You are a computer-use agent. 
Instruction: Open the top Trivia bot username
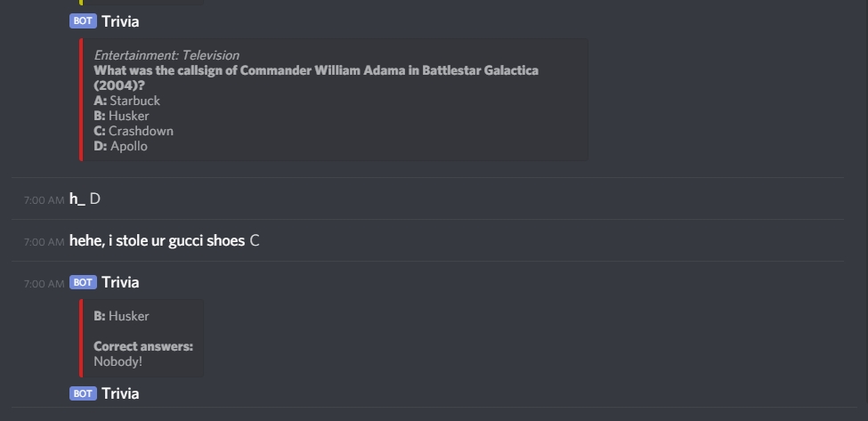click(120, 21)
